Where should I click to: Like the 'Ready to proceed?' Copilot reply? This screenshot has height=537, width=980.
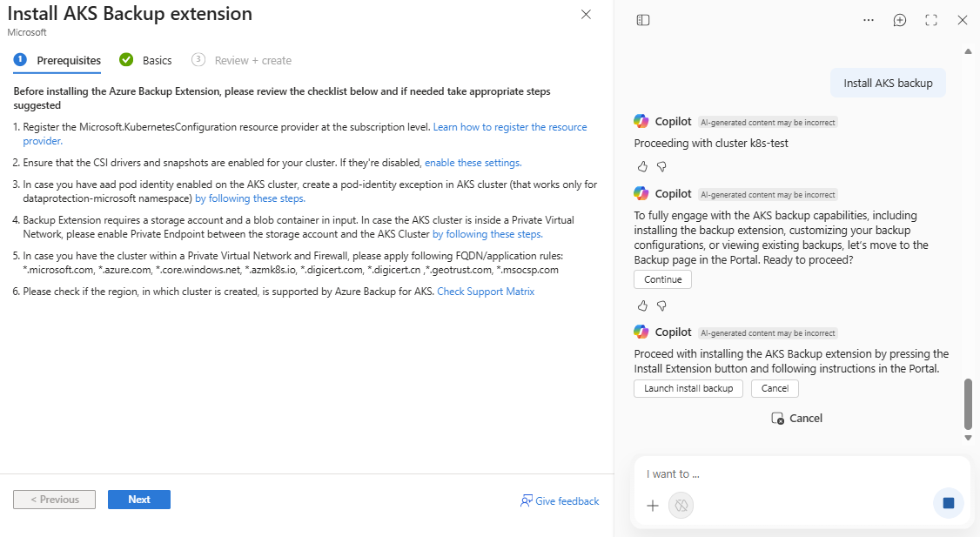click(x=642, y=305)
